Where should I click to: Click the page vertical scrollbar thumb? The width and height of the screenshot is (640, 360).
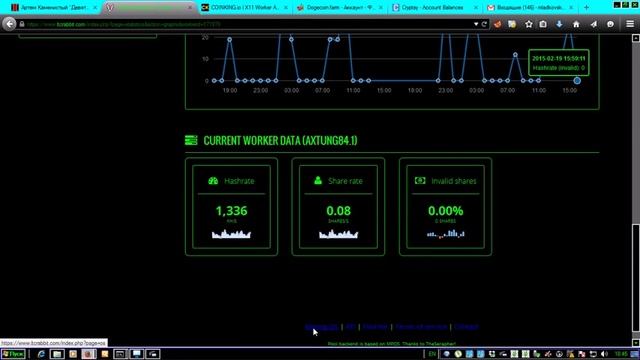pyautogui.click(x=636, y=278)
